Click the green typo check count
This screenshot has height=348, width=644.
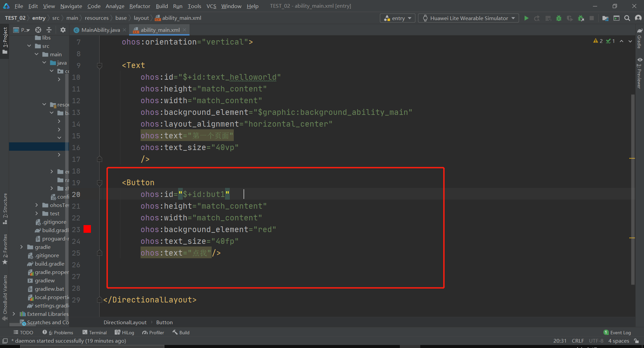point(610,41)
